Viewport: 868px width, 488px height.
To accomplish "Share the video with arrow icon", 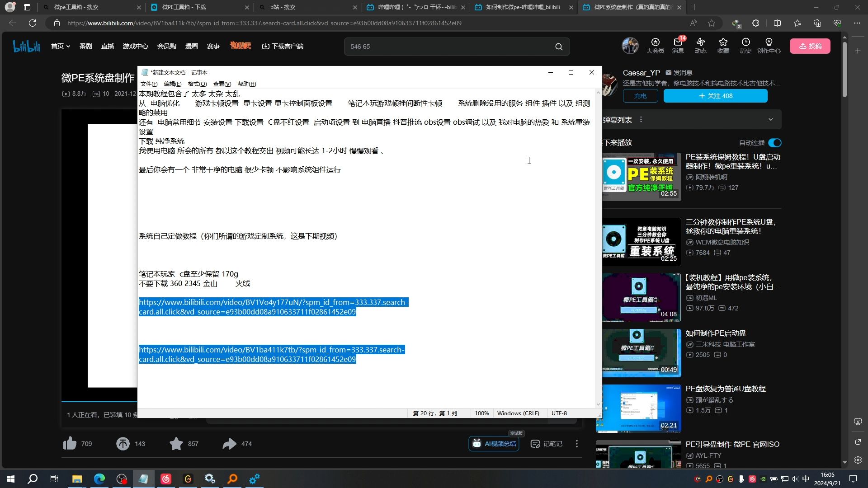I will (x=229, y=444).
